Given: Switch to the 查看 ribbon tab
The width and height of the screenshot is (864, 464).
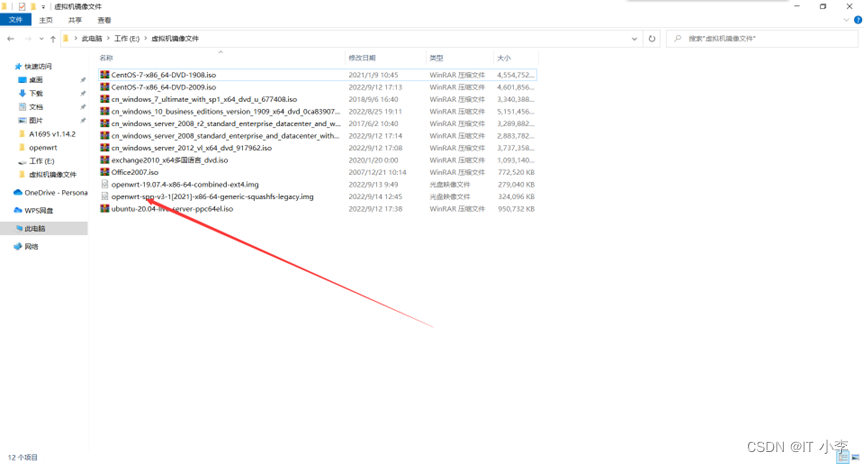Looking at the screenshot, I should coord(104,20).
